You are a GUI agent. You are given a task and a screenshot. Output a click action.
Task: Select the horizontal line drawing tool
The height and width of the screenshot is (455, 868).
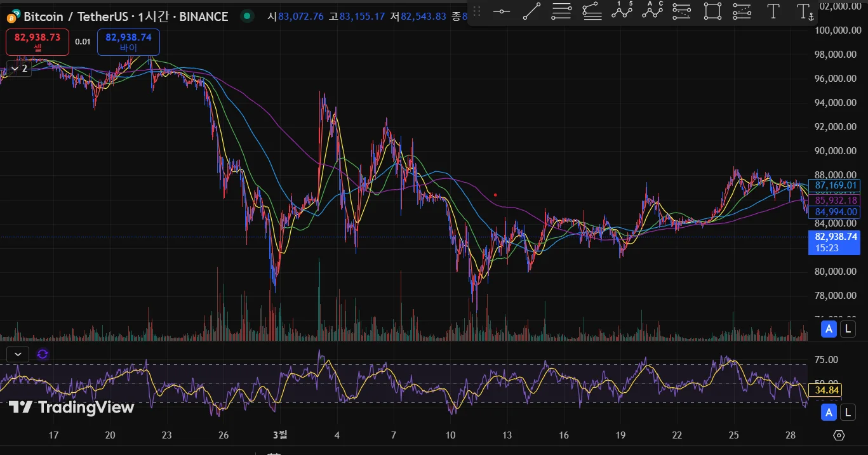(502, 11)
